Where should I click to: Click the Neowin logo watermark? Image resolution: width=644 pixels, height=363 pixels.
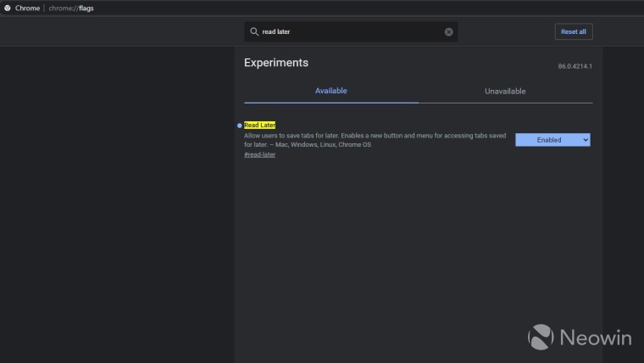click(x=541, y=337)
